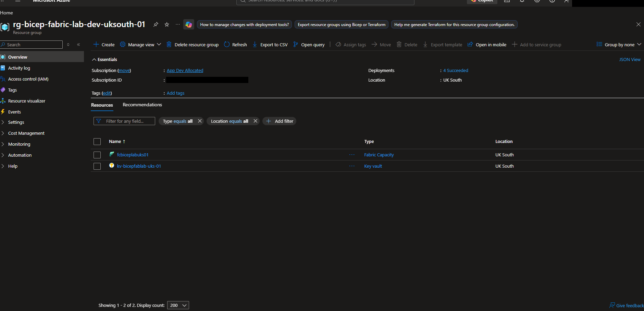Click the Give feedback link
644x311 pixels.
coord(627,305)
